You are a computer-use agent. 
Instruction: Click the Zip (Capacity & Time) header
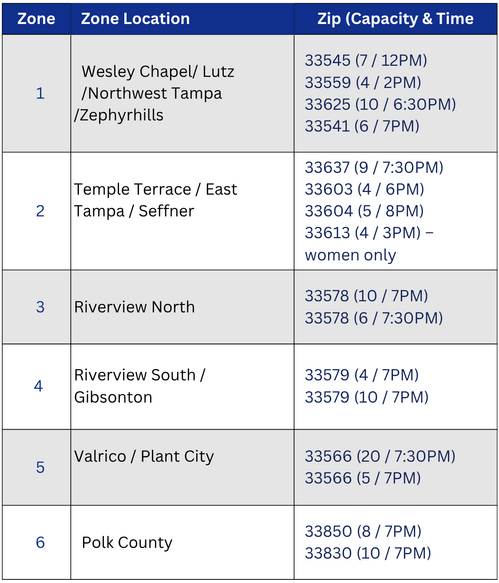pos(396,19)
